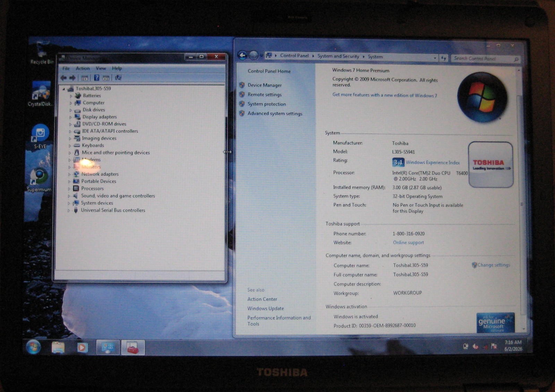Click the Help icon in Device Manager toolbar
Screen dimensions: 555x392
tap(97, 78)
